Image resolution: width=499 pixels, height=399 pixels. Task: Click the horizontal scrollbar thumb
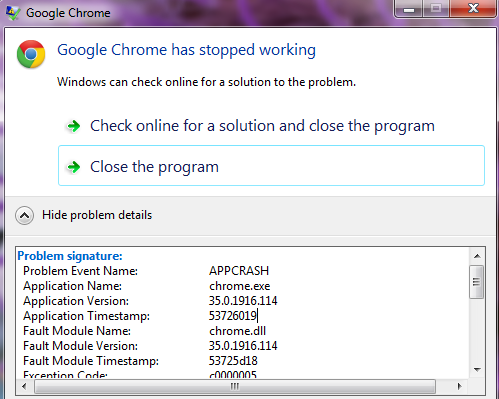click(235, 387)
